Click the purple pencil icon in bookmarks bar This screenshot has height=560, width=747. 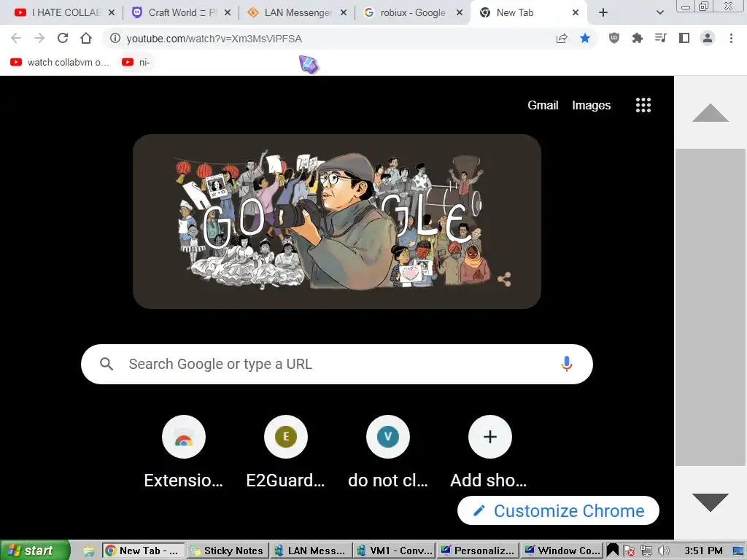pos(309,64)
